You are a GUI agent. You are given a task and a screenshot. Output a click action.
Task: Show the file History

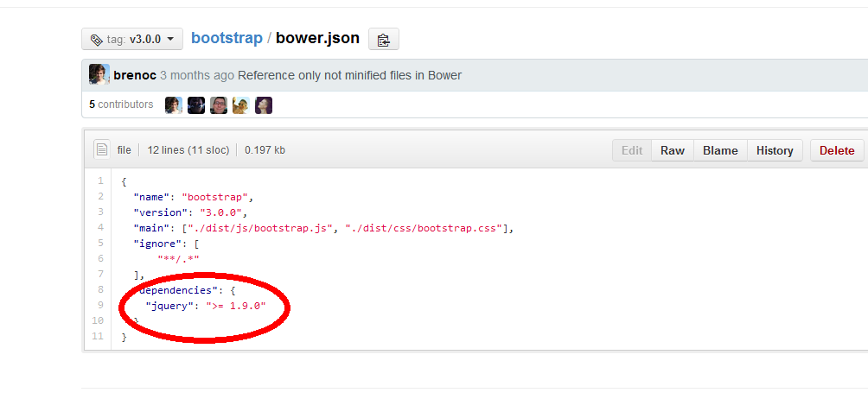pos(775,150)
